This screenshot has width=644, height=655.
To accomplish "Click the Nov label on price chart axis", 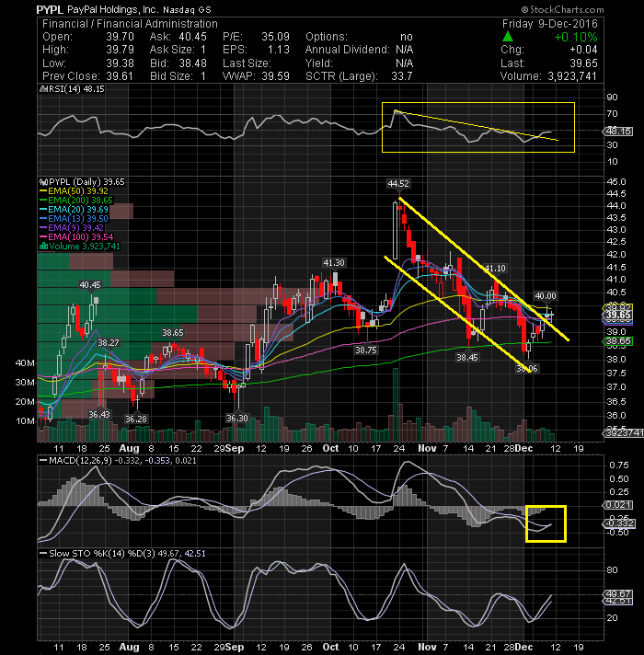I will pos(427,448).
